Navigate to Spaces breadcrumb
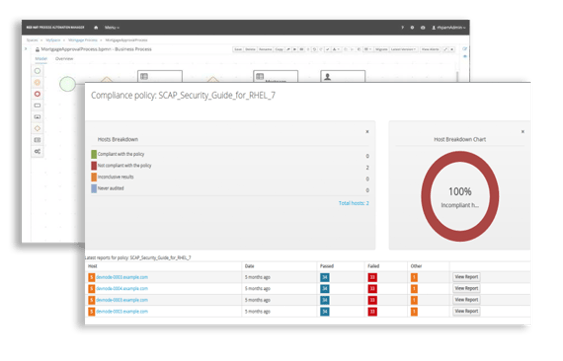The width and height of the screenshot is (563, 361). pyautogui.click(x=32, y=40)
